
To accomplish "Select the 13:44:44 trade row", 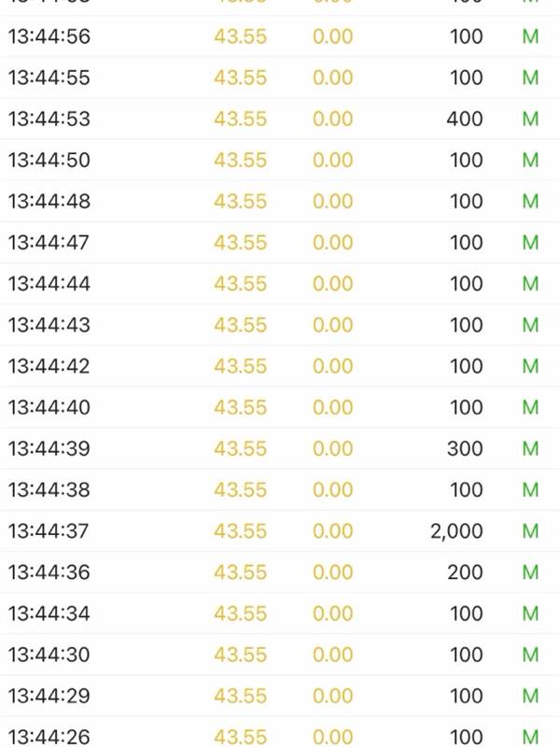I will 49,283.
